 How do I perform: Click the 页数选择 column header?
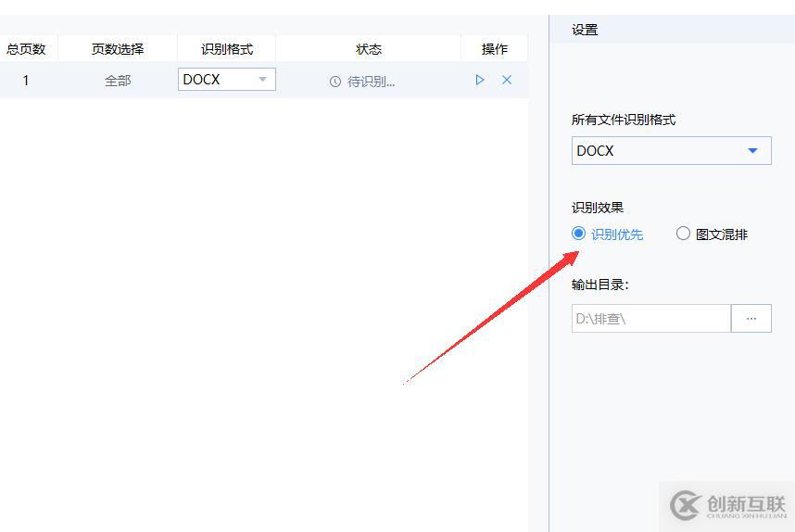(118, 49)
